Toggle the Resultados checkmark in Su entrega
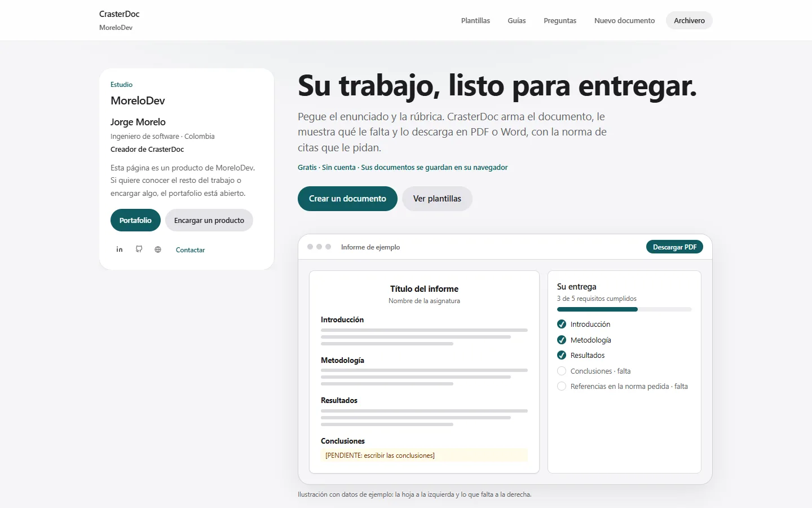This screenshot has height=508, width=812. click(x=562, y=355)
